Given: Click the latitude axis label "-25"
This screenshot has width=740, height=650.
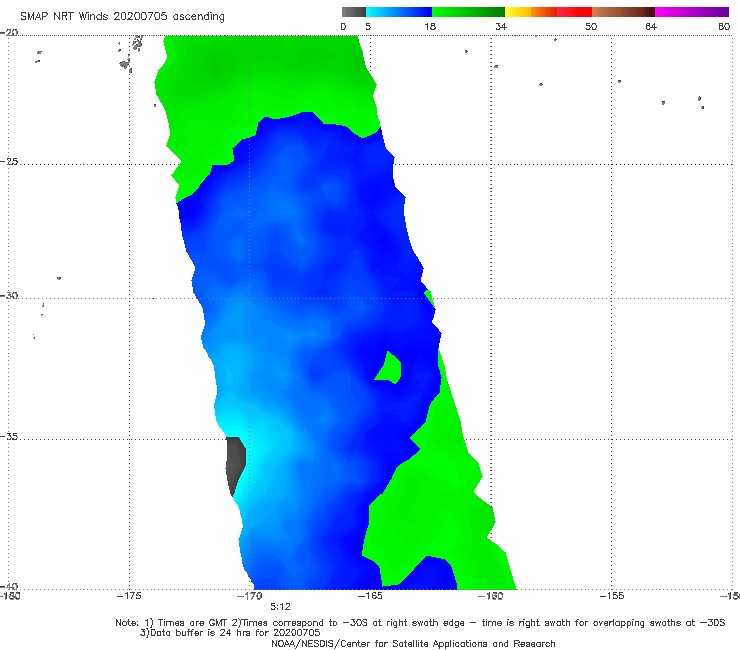Looking at the screenshot, I should click(x=9, y=162).
